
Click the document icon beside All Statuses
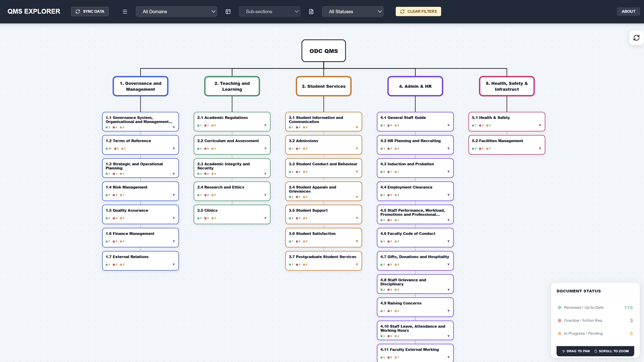pyautogui.click(x=311, y=12)
